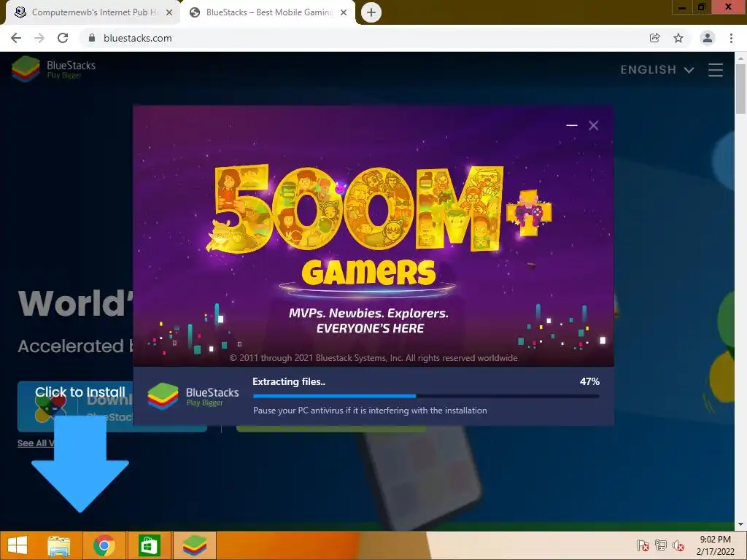The image size is (747, 560).
Task: Click the 47% progress value
Action: point(589,381)
